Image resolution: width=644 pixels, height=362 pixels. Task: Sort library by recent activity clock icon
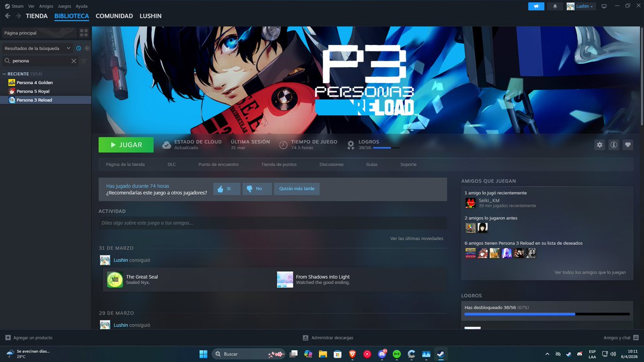(x=78, y=48)
